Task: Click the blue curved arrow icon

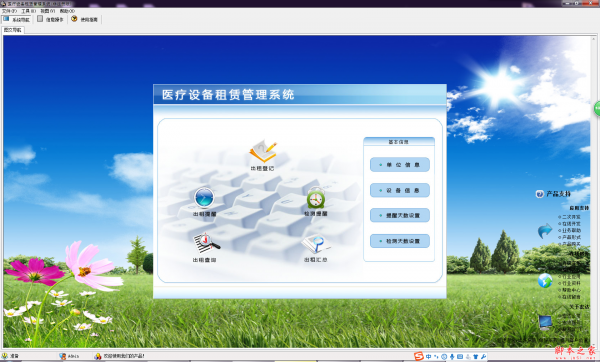Action: [x=545, y=231]
